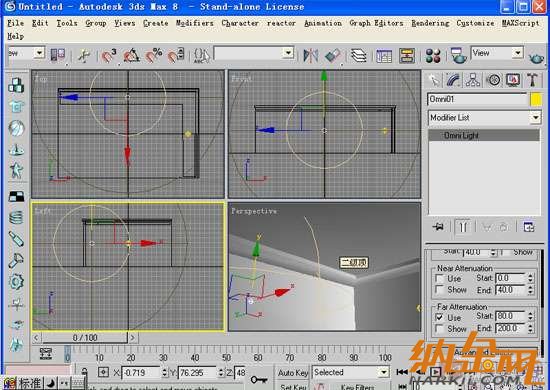Open the named selection sets dropdown
This screenshot has width=550, height=390.
tap(288, 53)
